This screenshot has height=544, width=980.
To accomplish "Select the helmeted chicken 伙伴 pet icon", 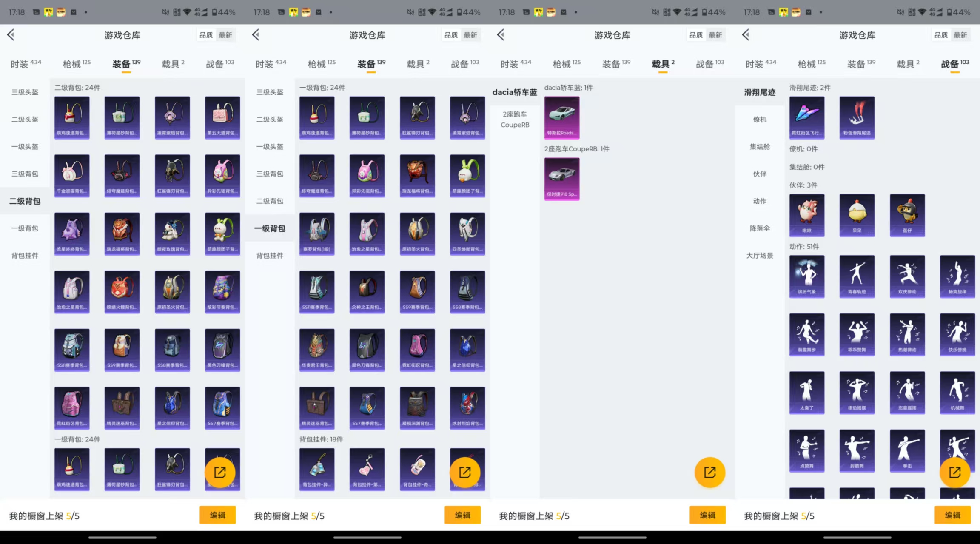I will coord(907,215).
